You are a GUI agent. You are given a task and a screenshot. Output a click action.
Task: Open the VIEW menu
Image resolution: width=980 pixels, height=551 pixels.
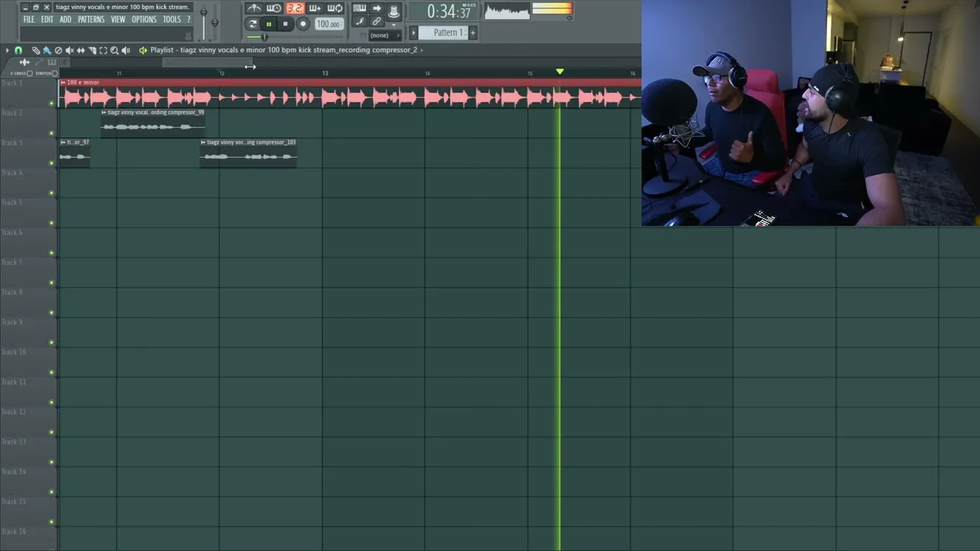[118, 19]
